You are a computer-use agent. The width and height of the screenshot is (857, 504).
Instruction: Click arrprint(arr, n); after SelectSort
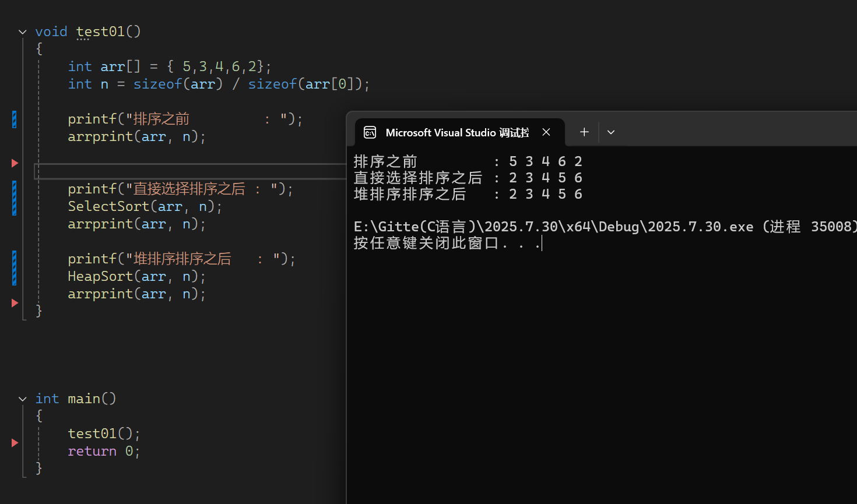(137, 224)
